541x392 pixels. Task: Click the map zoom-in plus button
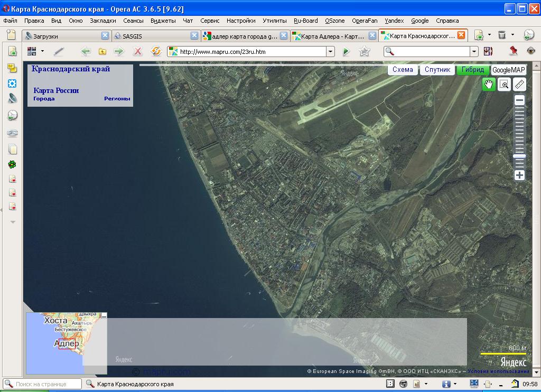[x=519, y=175]
